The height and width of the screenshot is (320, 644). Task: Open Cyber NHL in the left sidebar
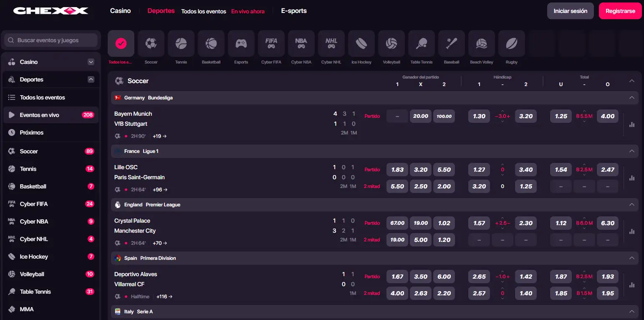coord(51,239)
